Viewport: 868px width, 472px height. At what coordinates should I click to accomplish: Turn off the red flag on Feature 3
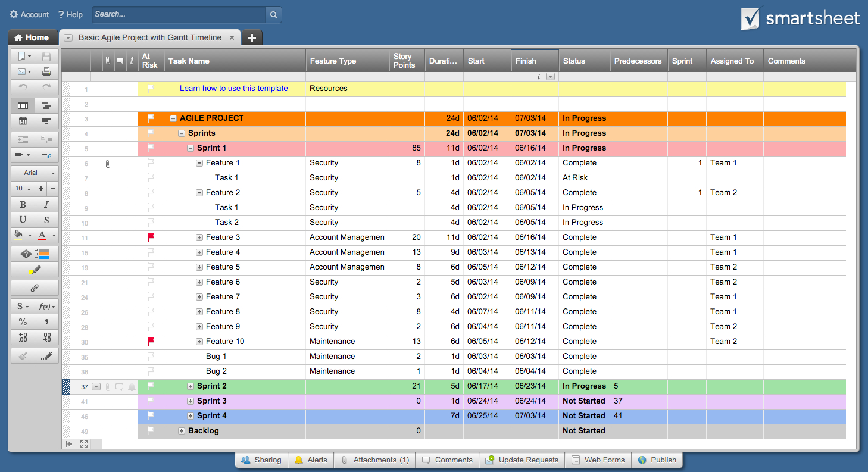point(150,237)
